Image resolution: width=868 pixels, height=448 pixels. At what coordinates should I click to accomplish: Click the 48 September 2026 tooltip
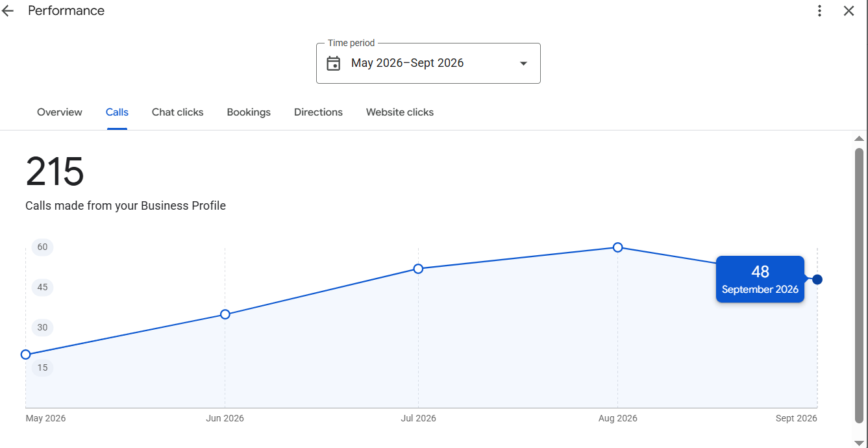click(x=760, y=279)
